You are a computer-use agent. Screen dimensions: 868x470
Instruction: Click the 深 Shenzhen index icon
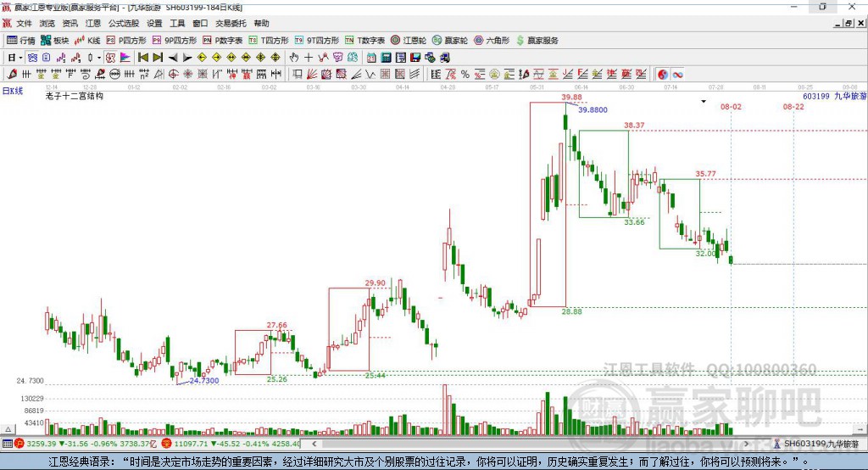coord(166,444)
